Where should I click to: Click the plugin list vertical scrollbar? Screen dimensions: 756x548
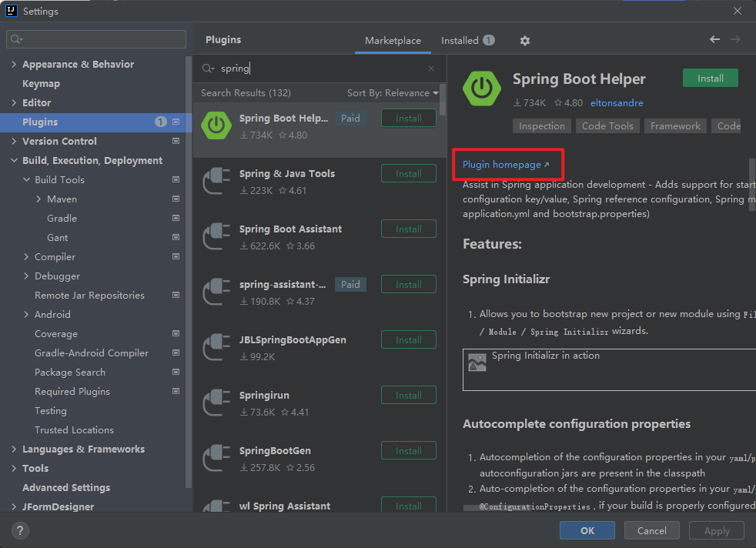[443, 100]
